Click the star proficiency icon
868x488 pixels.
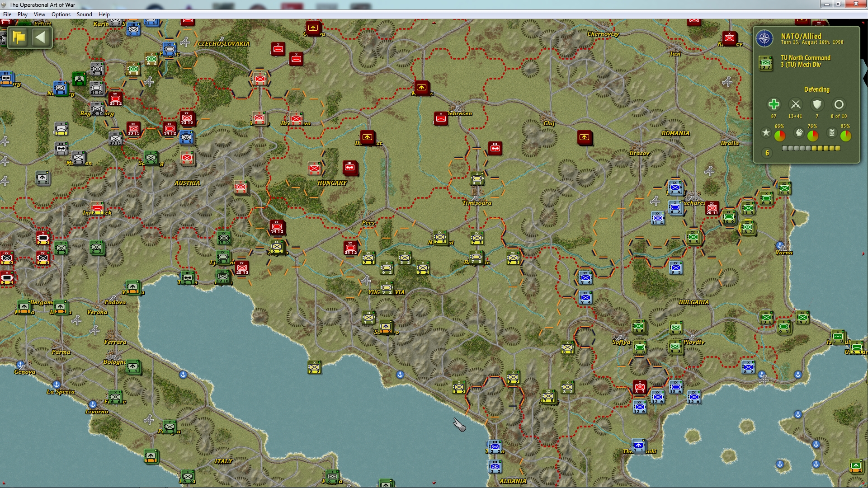pos(766,133)
